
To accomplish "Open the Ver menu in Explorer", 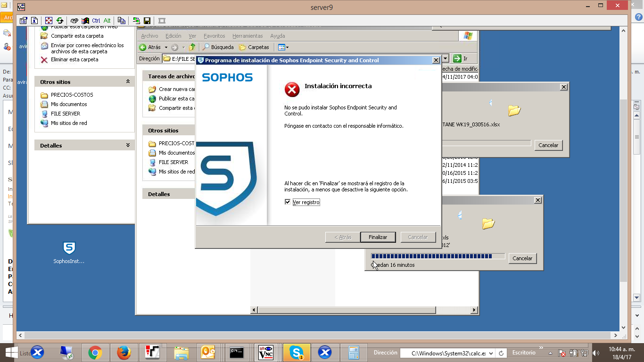I will [x=192, y=36].
